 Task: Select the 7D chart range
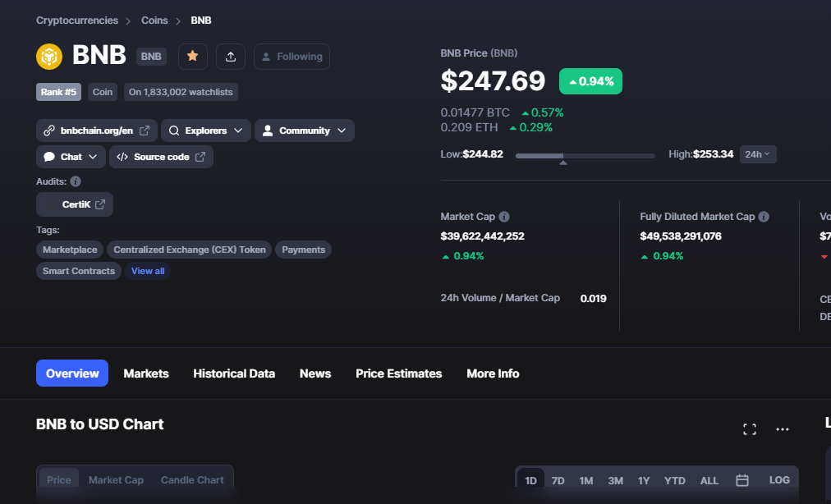point(558,480)
